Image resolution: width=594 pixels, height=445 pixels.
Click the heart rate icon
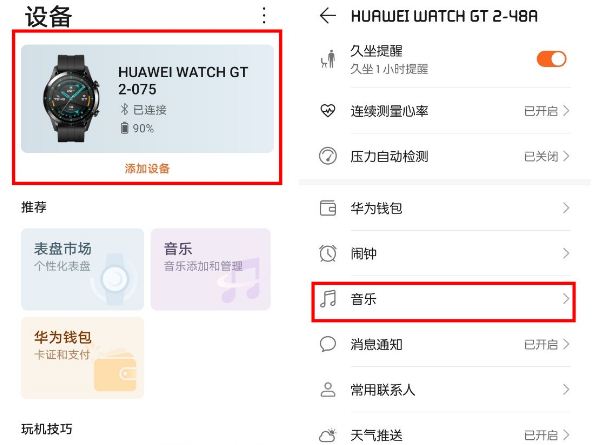[328, 111]
